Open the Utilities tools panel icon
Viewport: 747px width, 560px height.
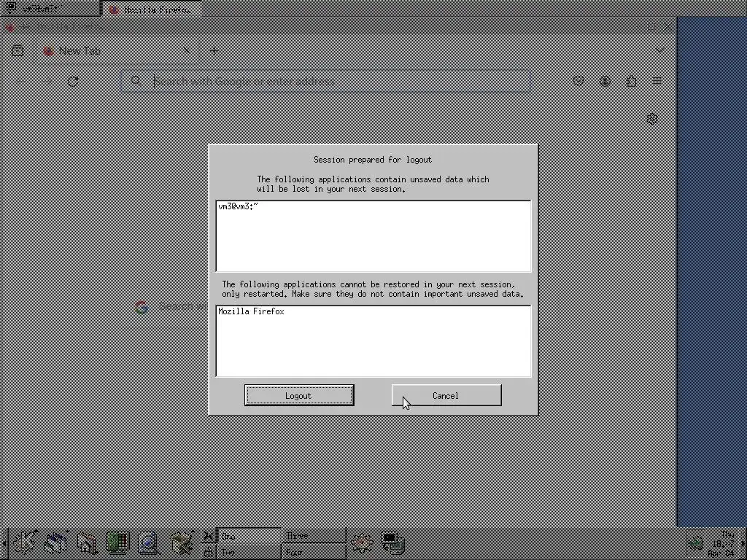tap(182, 542)
